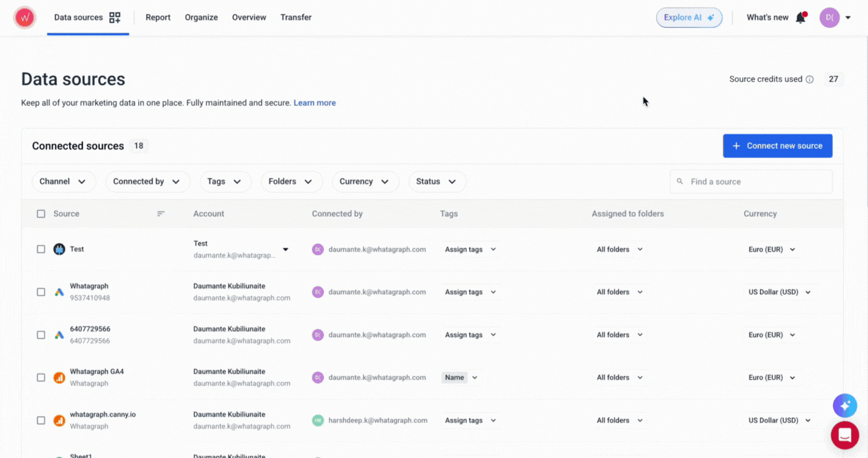Click the Assigned to folders column header
The width and height of the screenshot is (868, 458).
(628, 214)
